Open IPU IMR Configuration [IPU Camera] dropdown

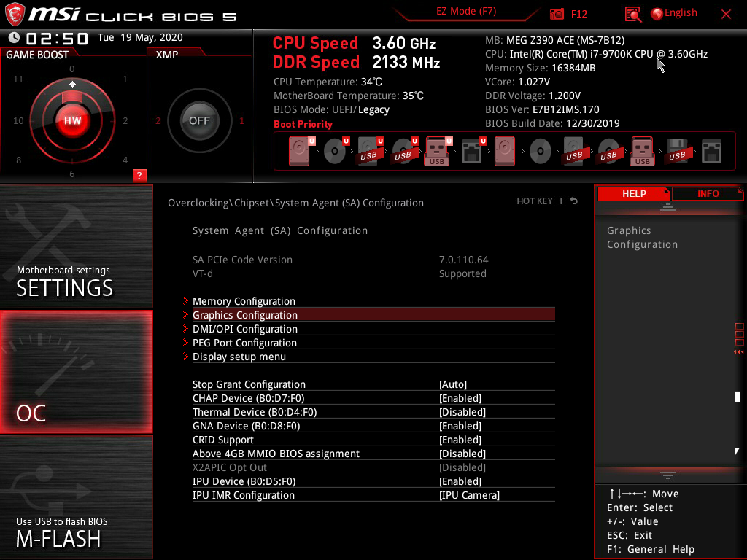pyautogui.click(x=469, y=495)
